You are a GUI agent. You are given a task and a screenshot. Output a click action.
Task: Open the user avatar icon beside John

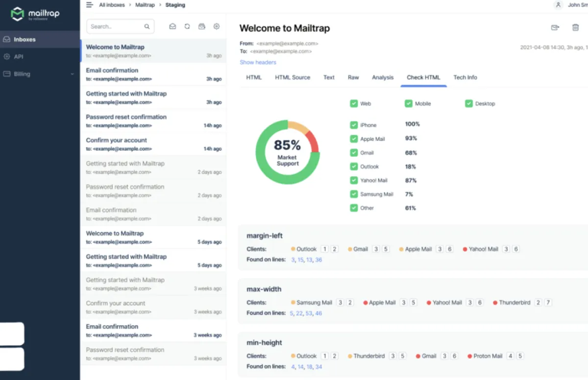click(x=558, y=5)
